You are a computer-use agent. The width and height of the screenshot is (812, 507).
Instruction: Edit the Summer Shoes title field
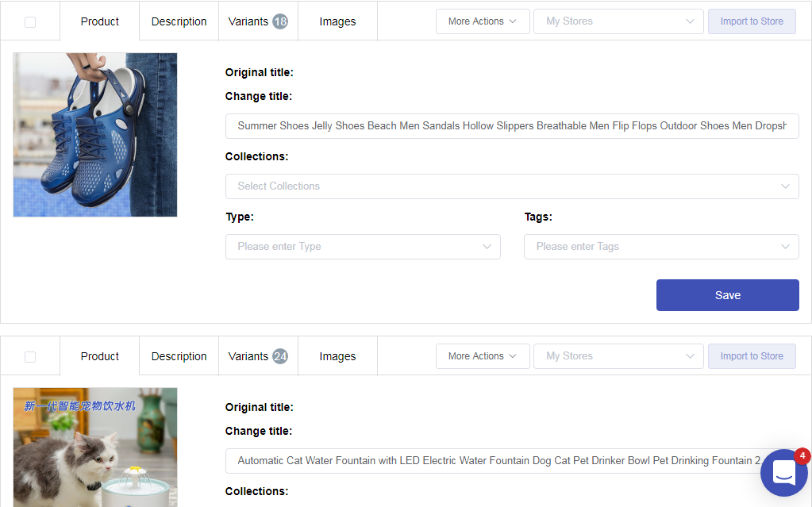[512, 126]
